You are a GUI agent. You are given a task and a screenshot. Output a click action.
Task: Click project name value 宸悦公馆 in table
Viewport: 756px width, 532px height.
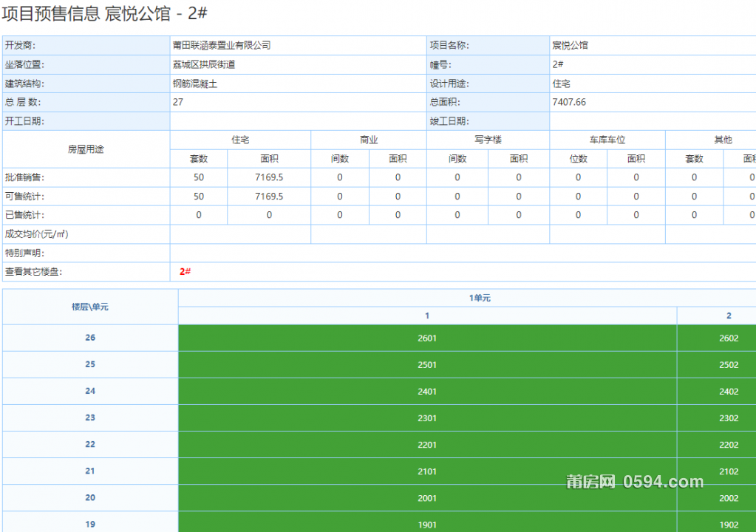click(570, 45)
